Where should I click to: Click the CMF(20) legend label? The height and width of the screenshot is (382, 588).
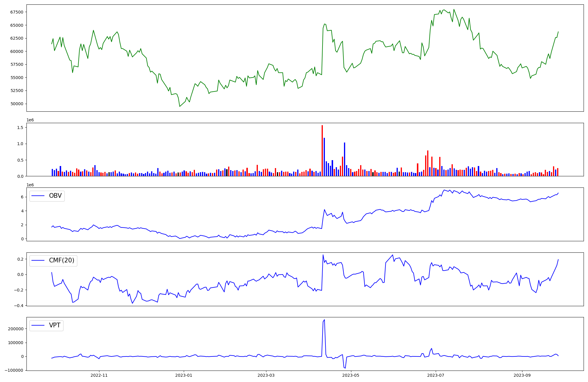pos(61,260)
